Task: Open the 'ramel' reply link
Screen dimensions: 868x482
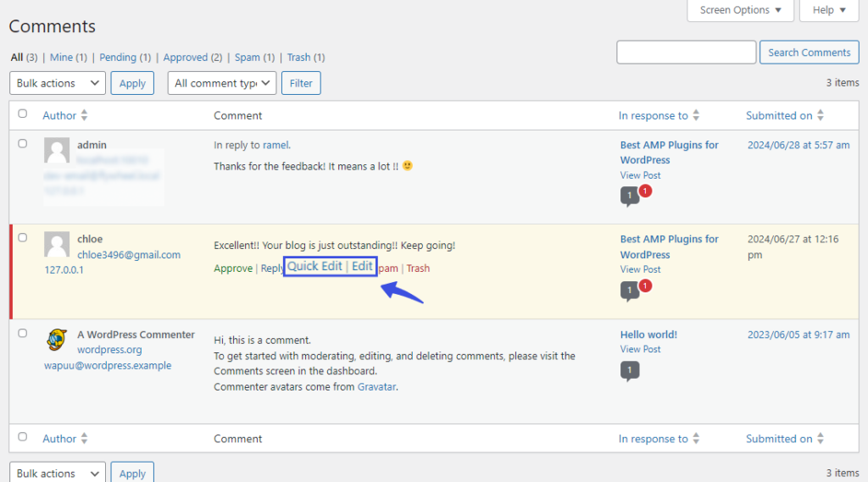Action: tap(275, 145)
